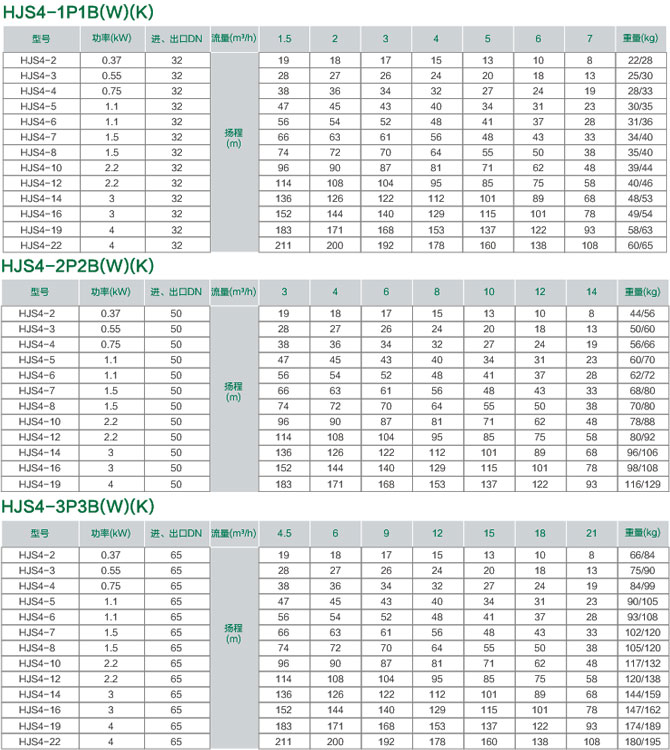
Task: Click HJS4-22 model in the 3P3B table
Action: [x=40, y=741]
